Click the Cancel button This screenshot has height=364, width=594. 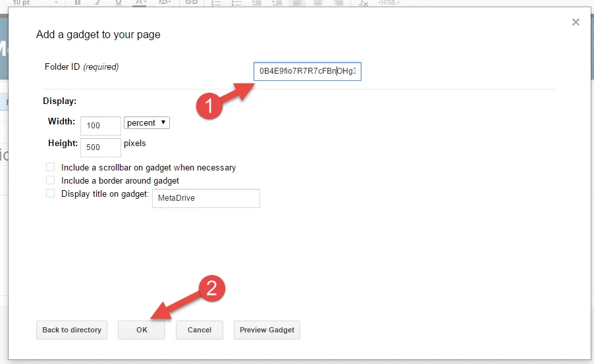click(200, 330)
